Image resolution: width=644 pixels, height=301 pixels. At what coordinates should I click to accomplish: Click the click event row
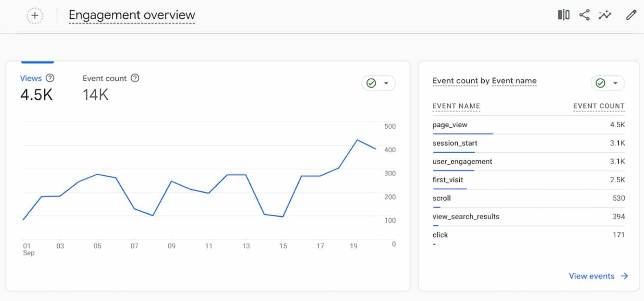click(529, 235)
